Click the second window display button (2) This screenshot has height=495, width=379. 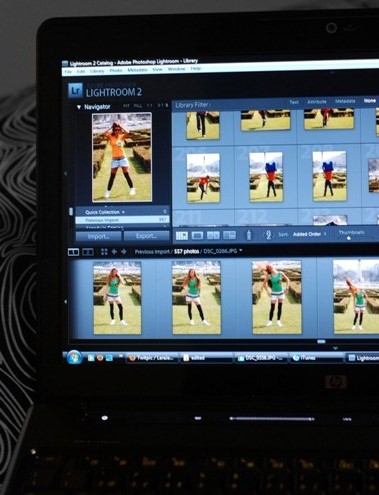click(88, 252)
